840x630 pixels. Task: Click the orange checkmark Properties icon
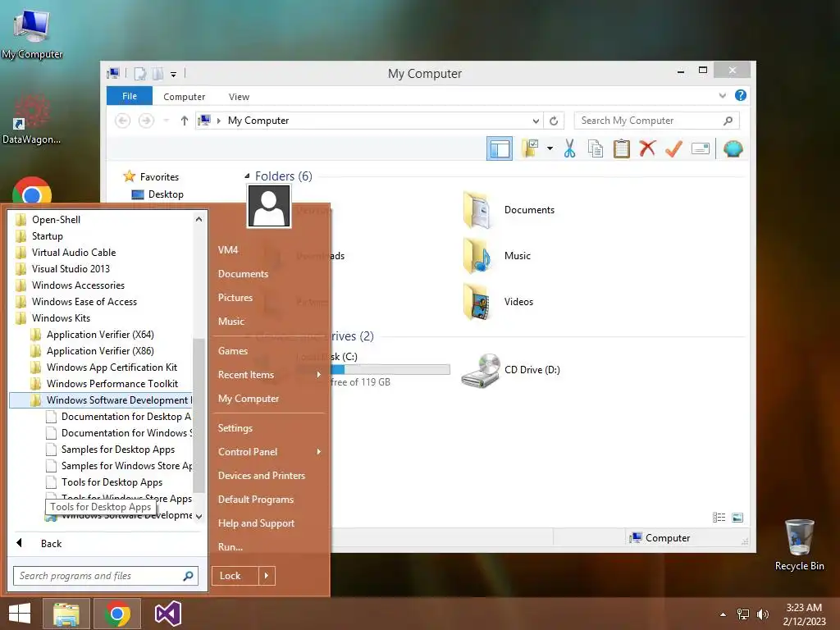(x=673, y=148)
